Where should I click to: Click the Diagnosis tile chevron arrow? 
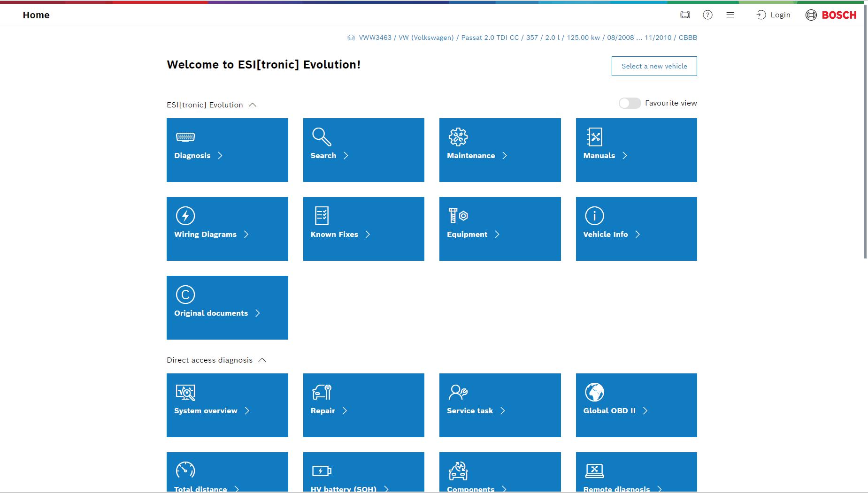(220, 156)
